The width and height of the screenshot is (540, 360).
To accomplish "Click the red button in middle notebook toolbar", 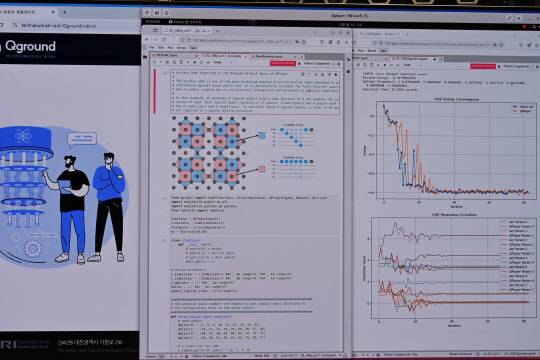I will 283,63.
